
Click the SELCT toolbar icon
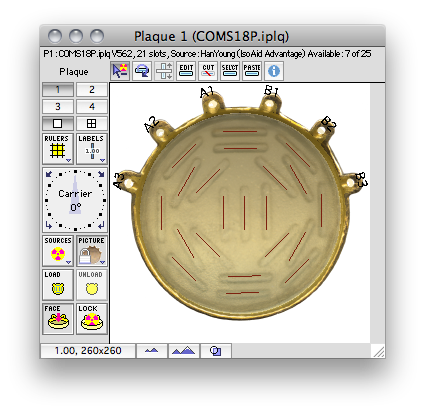click(230, 71)
